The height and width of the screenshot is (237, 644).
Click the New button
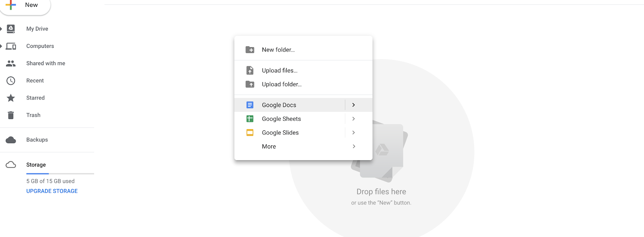pos(25,6)
